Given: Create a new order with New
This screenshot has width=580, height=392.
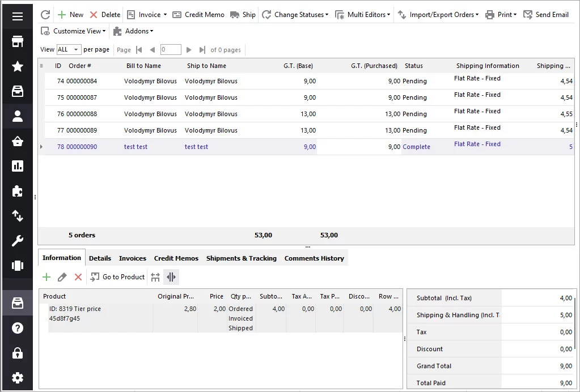Looking at the screenshot, I should tap(71, 15).
